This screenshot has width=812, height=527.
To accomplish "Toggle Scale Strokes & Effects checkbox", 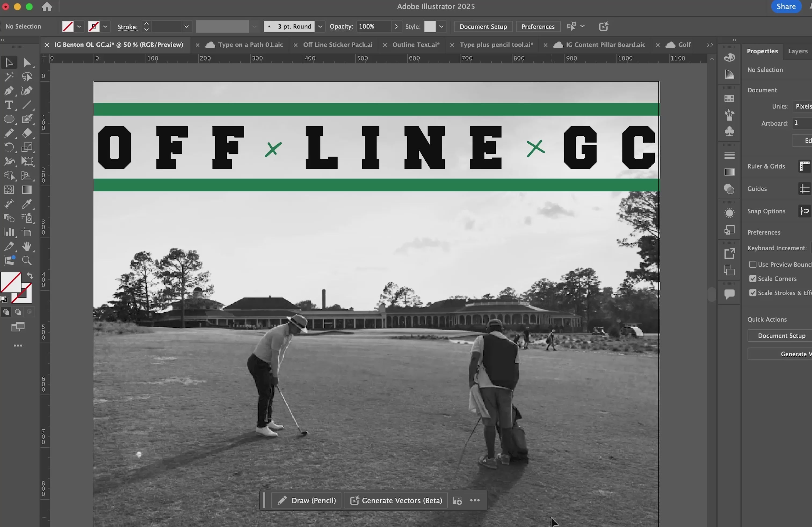I will (x=753, y=293).
